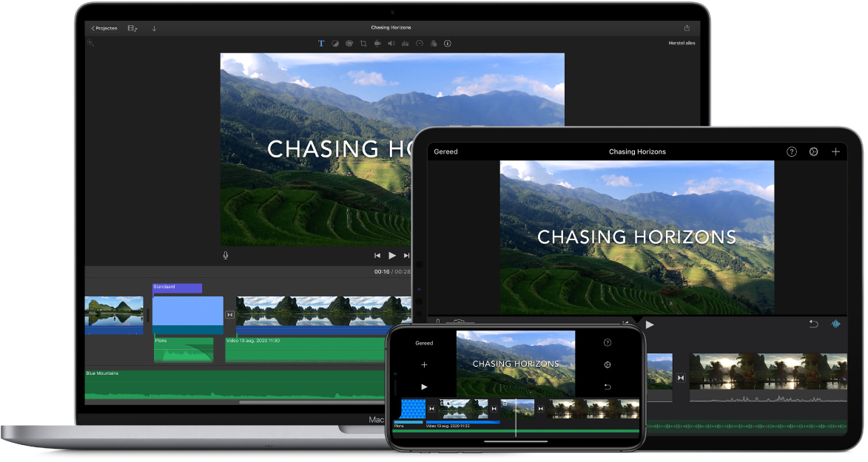Click the help question mark on iPad
This screenshot has height=462, width=868.
tap(791, 152)
